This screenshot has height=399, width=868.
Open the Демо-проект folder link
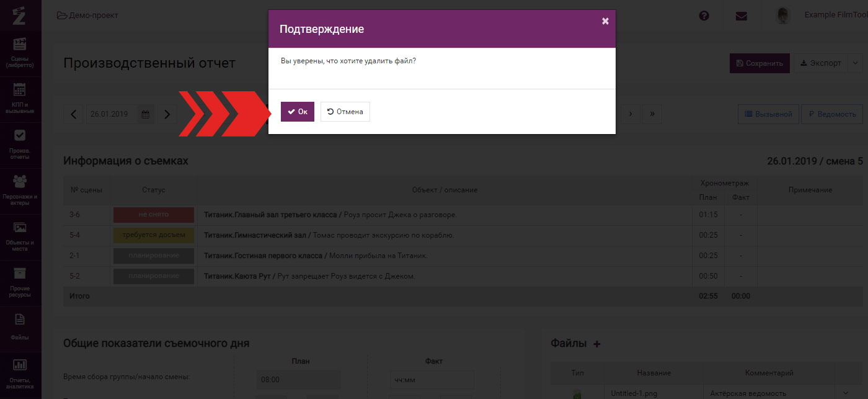87,16
